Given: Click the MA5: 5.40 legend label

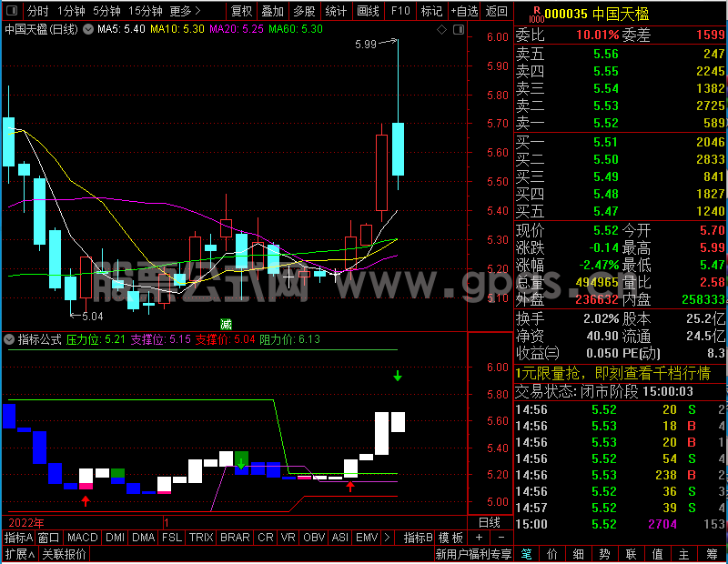Looking at the screenshot, I should (121, 29).
